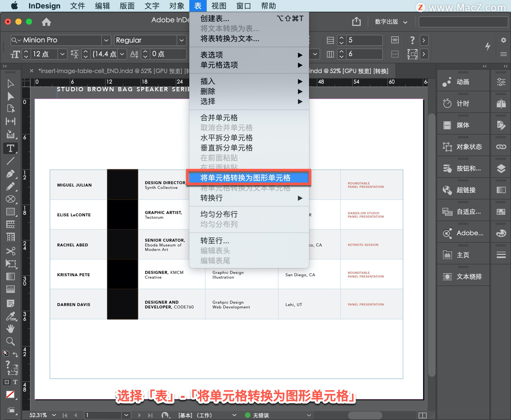Select the Zoom tool
This screenshot has height=420, width=511.
[x=11, y=341]
